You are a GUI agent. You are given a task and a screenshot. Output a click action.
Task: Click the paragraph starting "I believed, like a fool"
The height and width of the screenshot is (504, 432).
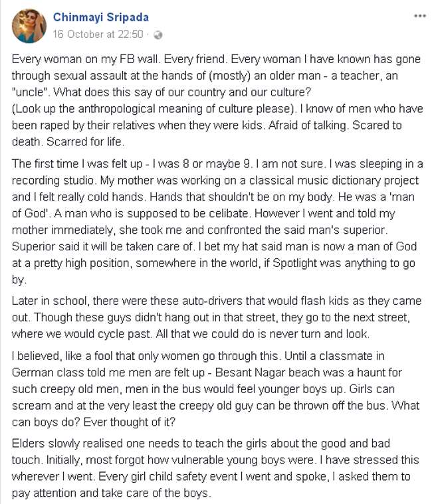pyautogui.click(x=215, y=389)
